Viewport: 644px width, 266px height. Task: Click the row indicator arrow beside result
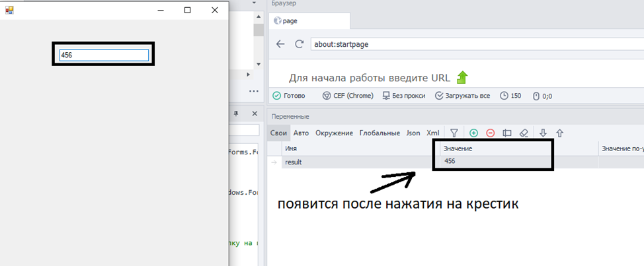274,162
